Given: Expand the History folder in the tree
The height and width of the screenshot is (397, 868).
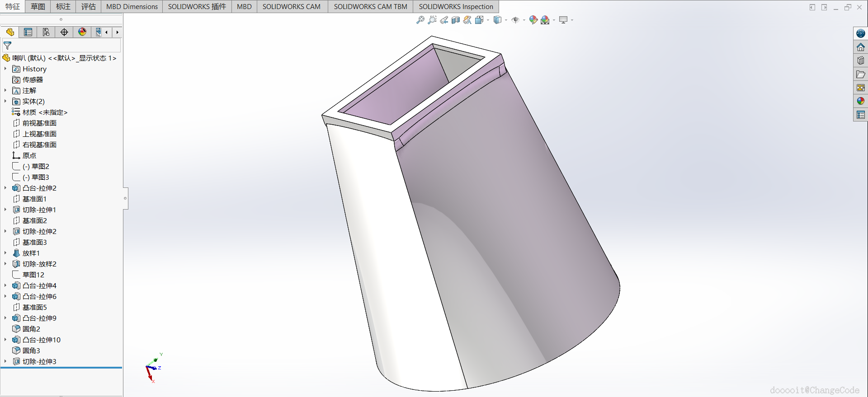Looking at the screenshot, I should point(5,69).
